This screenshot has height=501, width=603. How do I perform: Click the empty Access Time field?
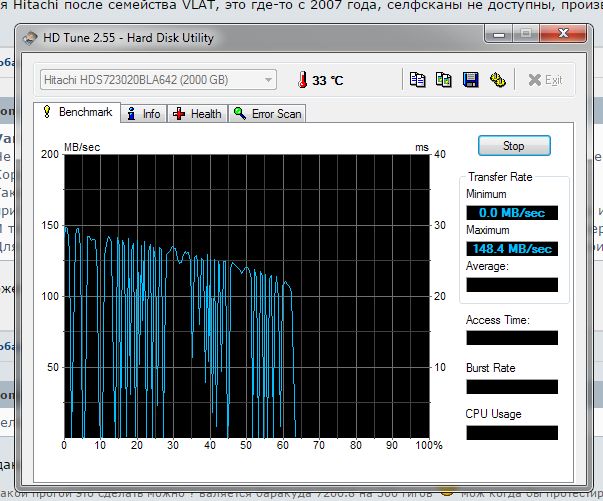tap(512, 338)
